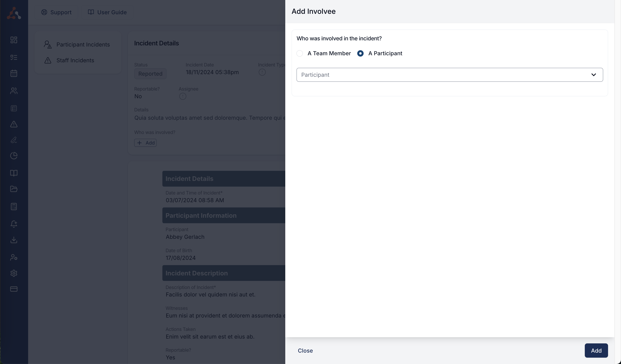
Task: Open the task checklist sidebar icon
Action: click(x=14, y=57)
